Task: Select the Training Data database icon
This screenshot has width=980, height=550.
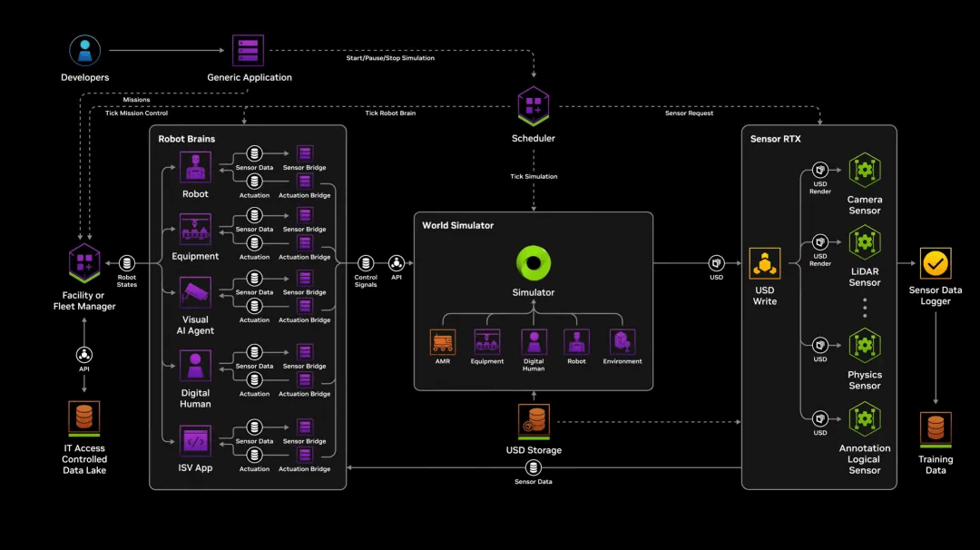Action: coord(935,422)
